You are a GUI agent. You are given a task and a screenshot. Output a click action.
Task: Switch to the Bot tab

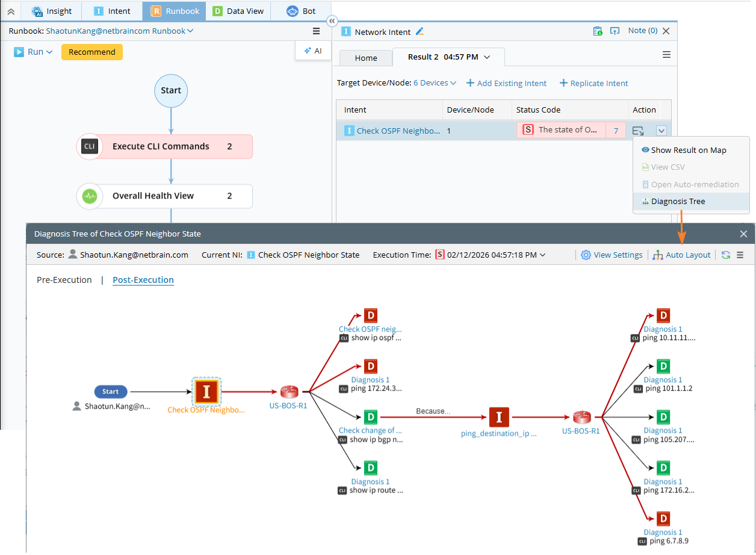[x=301, y=11]
